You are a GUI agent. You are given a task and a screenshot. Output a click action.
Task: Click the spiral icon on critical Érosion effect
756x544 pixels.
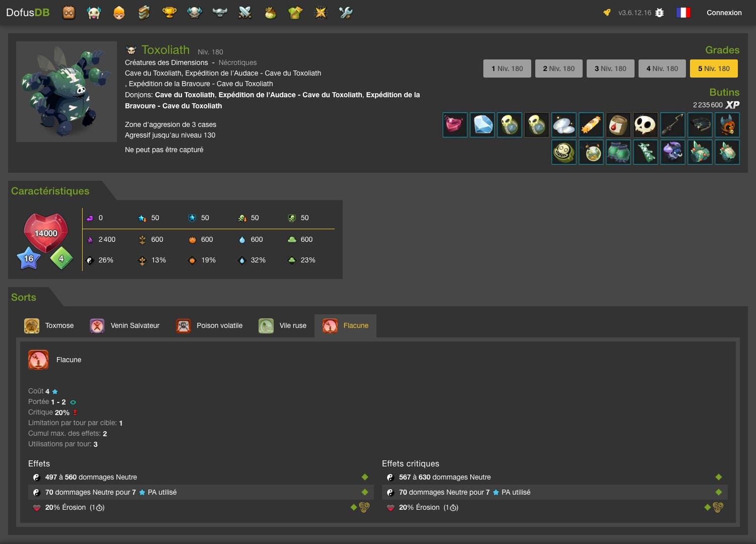tap(718, 507)
